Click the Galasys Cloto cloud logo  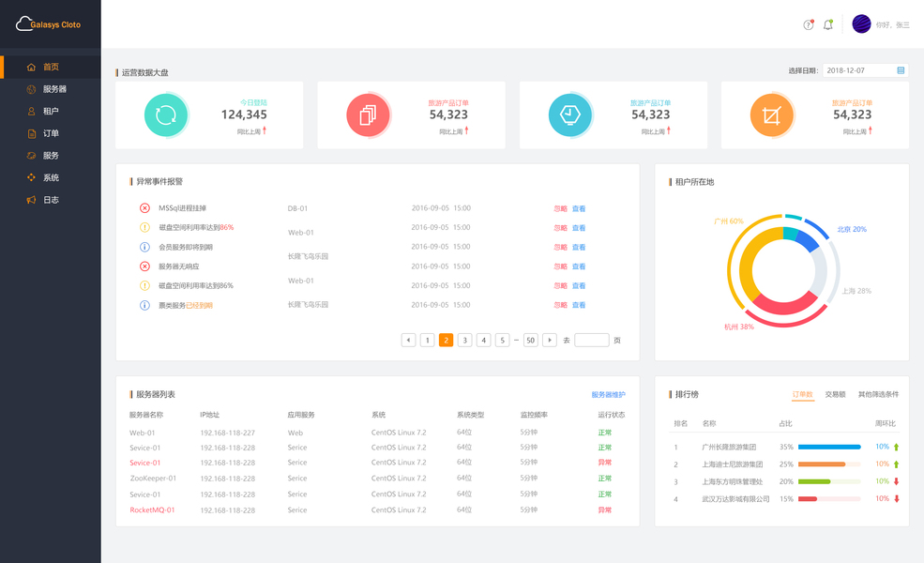point(48,24)
